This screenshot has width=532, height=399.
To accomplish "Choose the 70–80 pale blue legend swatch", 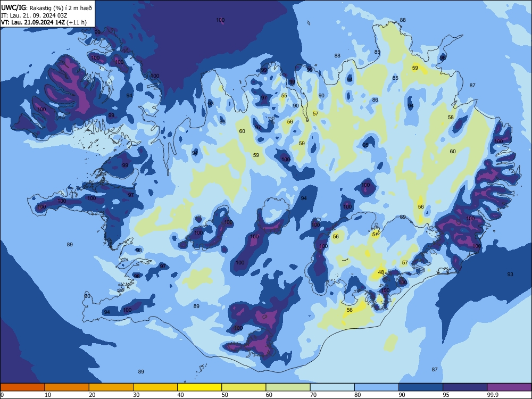I will pos(332,387).
